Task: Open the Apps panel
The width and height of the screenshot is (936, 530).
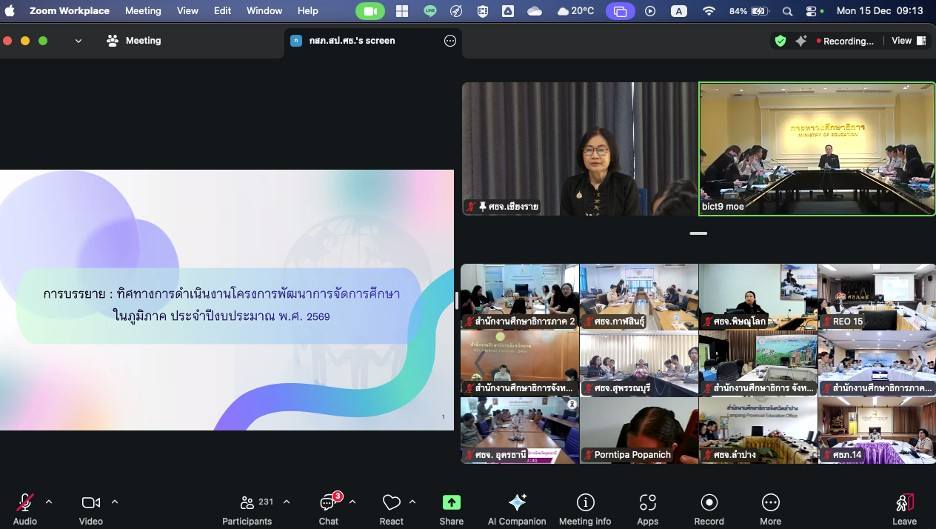Action: 648,503
